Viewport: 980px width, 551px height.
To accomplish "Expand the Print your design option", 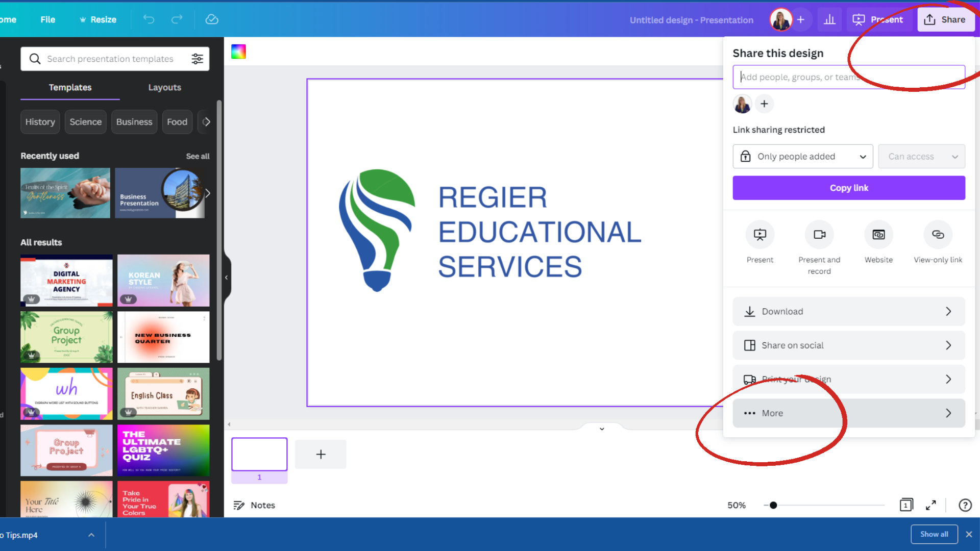I will click(x=849, y=379).
